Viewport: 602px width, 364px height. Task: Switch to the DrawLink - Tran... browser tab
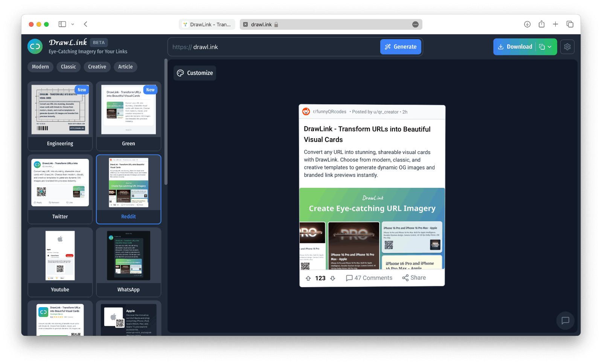click(x=207, y=24)
